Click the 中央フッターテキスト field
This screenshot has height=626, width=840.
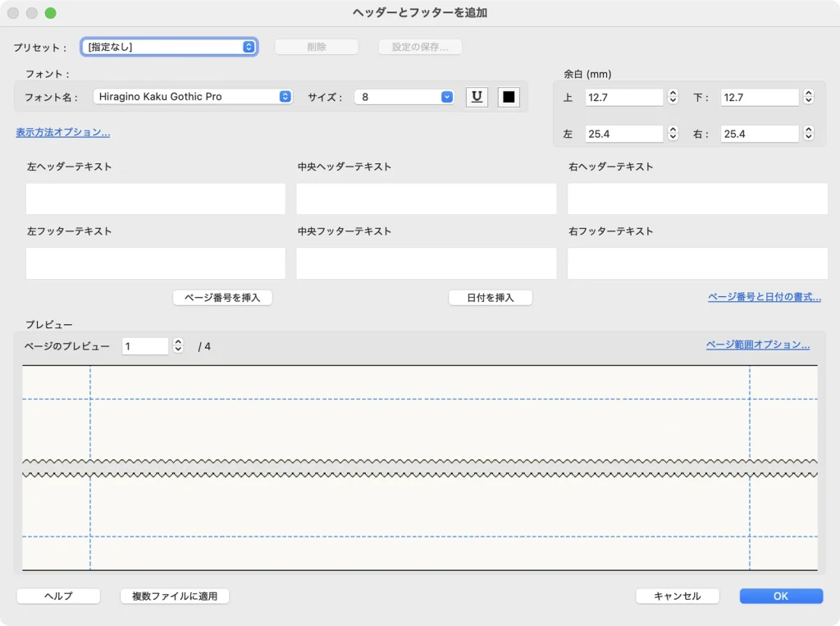click(427, 263)
